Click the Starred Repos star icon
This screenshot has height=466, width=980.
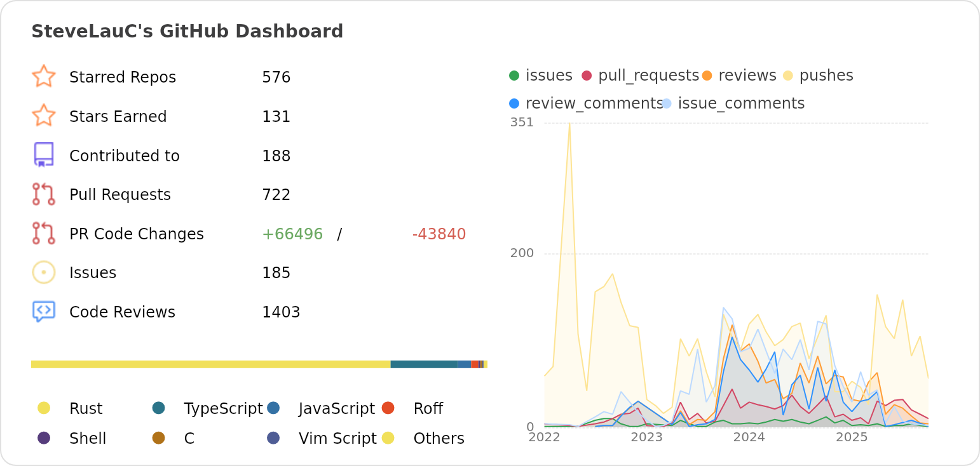point(44,76)
